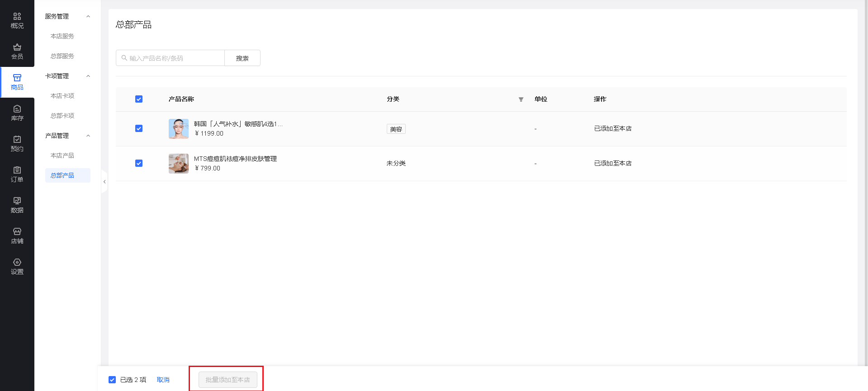Open the 设置 settings section
The height and width of the screenshot is (391, 868).
17,267
